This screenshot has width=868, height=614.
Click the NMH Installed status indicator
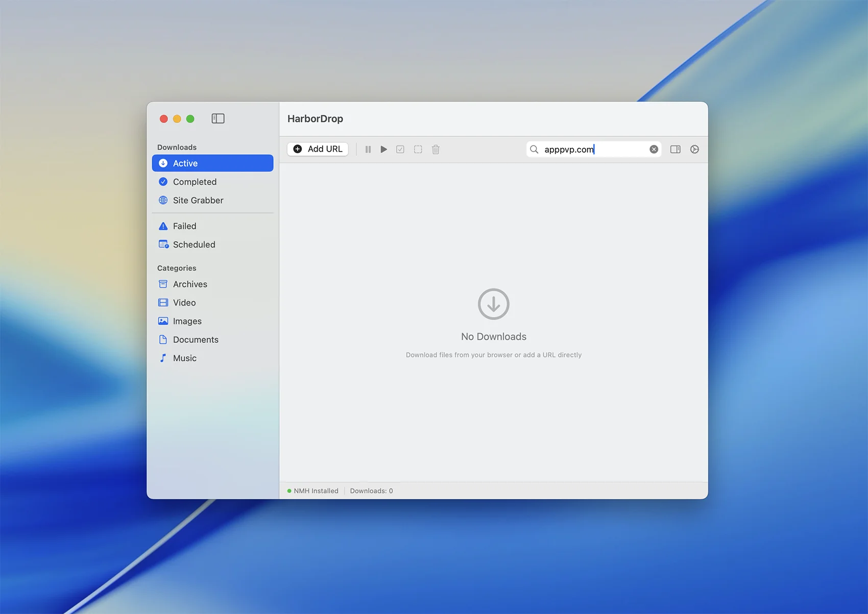[313, 491]
